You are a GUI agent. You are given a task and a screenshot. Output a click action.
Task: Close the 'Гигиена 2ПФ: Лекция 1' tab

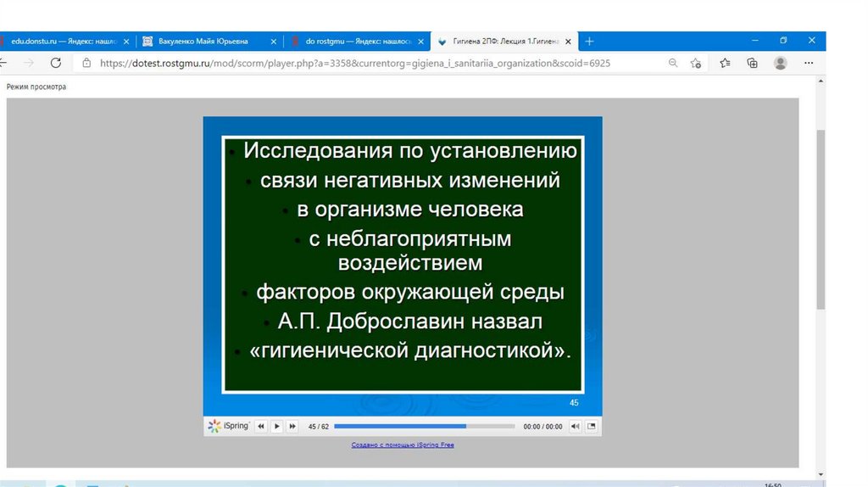[568, 41]
